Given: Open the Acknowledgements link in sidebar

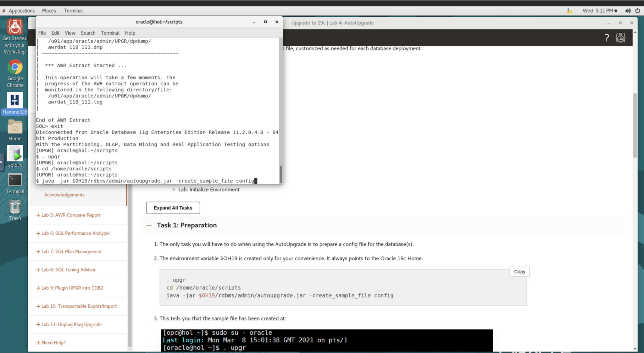Looking at the screenshot, I should [64, 195].
